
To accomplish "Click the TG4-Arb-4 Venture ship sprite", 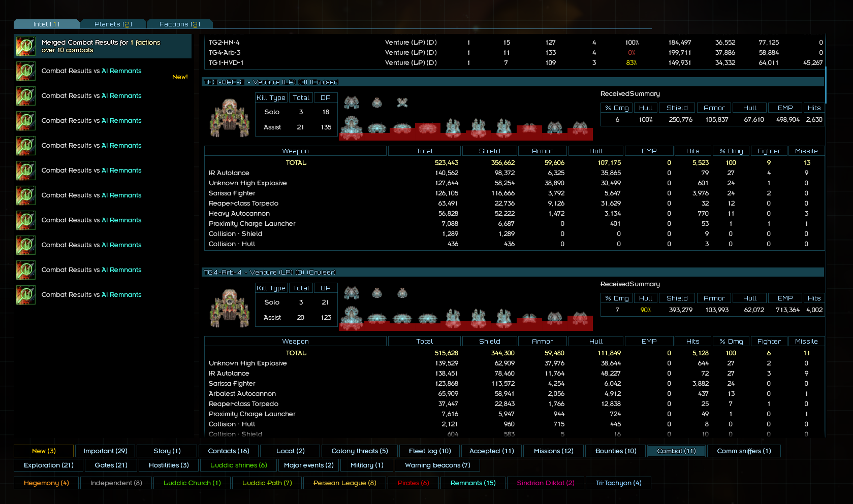I will point(230,309).
